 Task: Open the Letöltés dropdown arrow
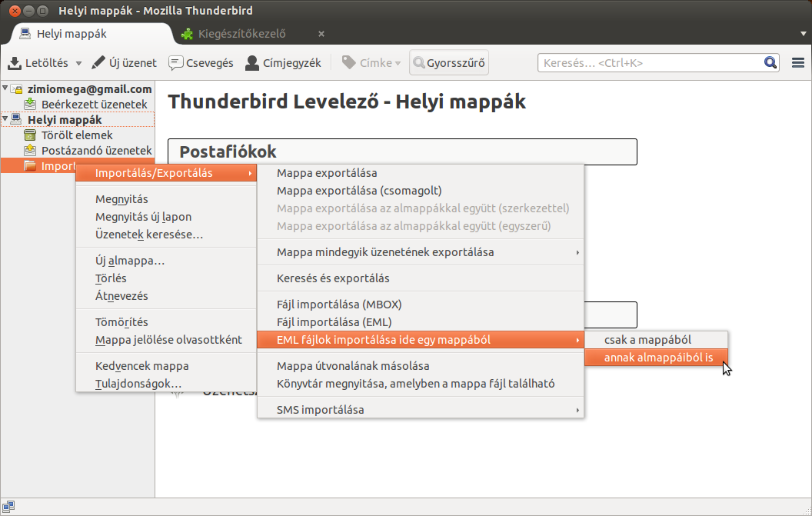(78, 63)
